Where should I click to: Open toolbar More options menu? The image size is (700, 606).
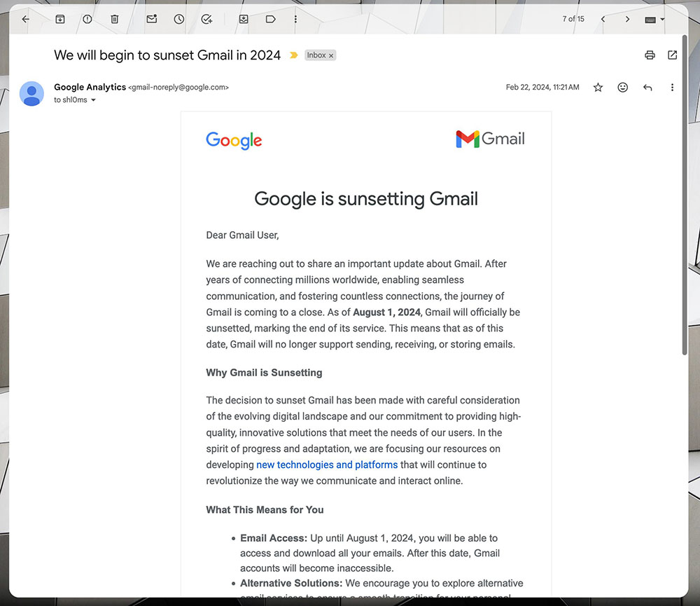(x=295, y=19)
